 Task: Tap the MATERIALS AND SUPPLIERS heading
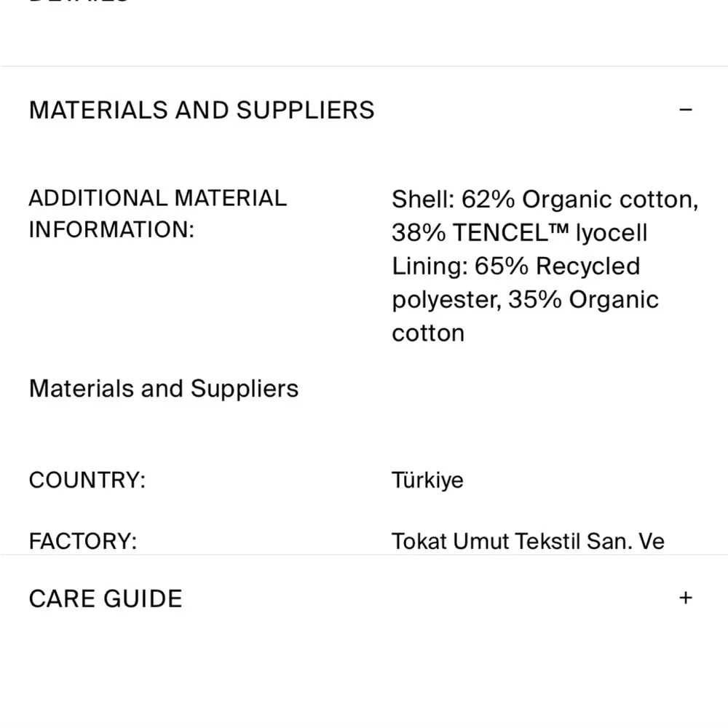(x=202, y=110)
